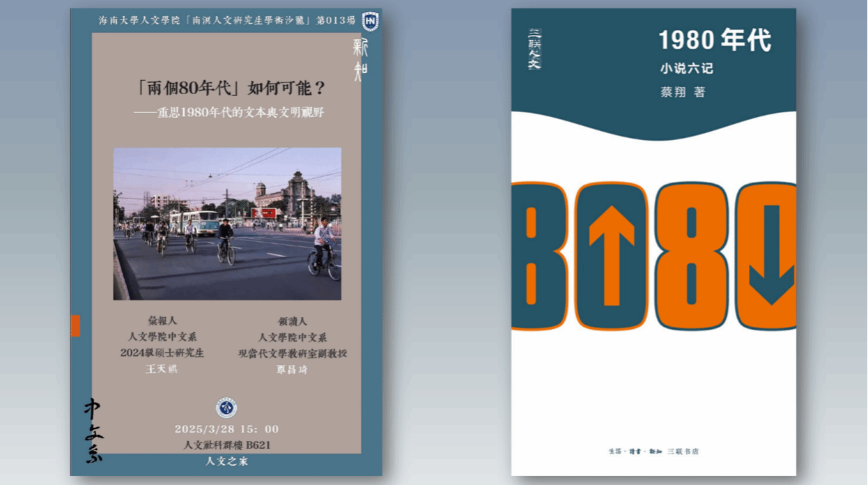Click the date 2025/3/28 15:00

(x=226, y=429)
